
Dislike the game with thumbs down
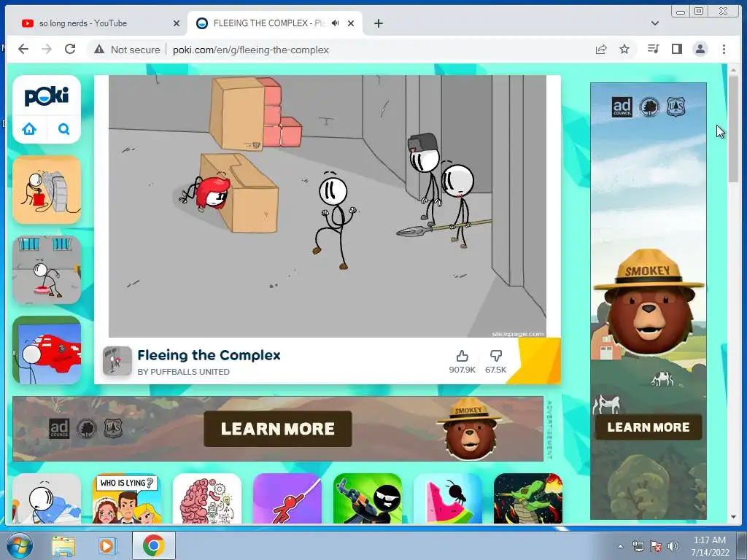(x=496, y=356)
